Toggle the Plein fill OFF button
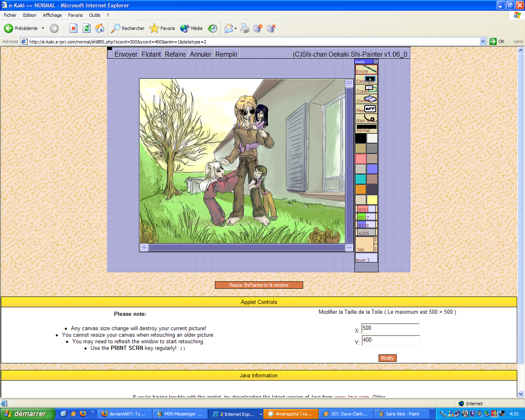This screenshot has height=420, width=525. click(366, 109)
